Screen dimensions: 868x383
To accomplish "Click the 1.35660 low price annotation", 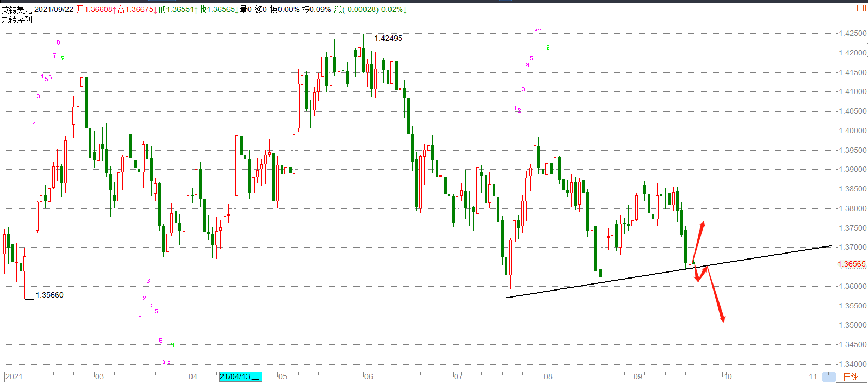I will point(49,295).
